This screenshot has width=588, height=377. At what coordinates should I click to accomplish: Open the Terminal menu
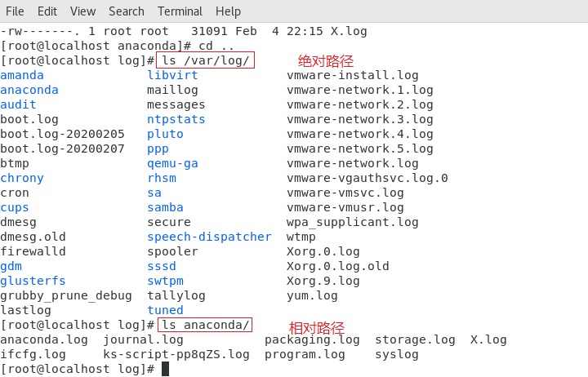coord(180,11)
